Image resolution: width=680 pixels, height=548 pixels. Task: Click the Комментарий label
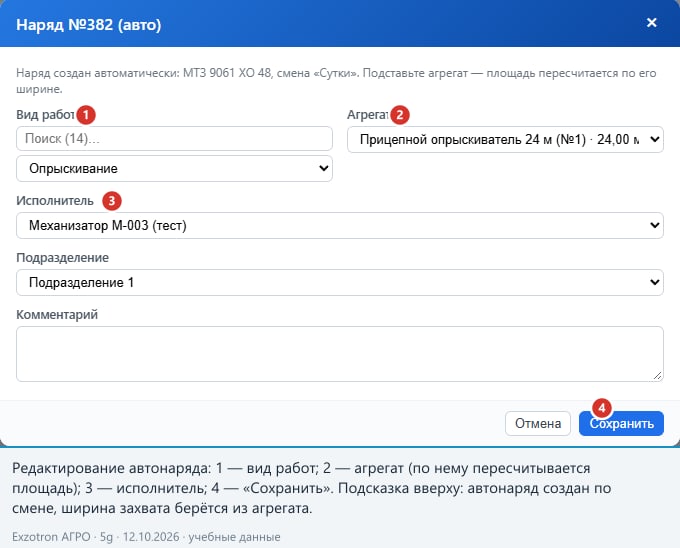pyautogui.click(x=57, y=314)
